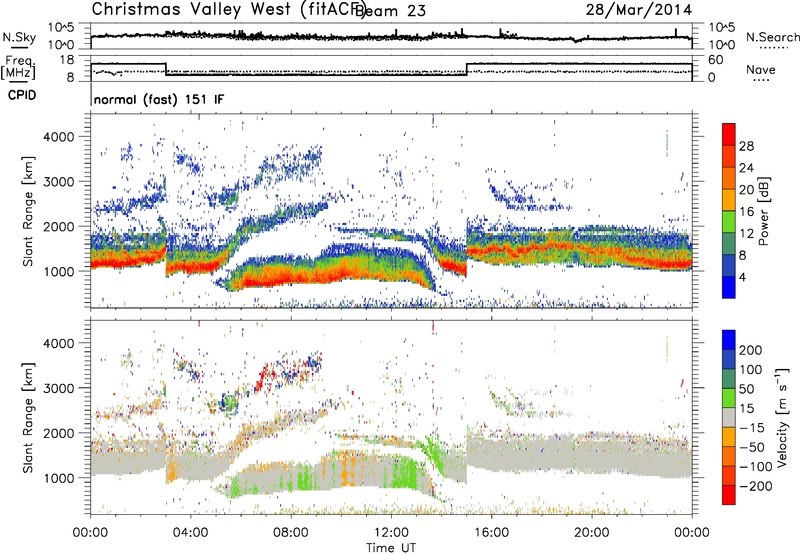
Task: Click the 'Slant Range [km]' label of the power panel
Action: click(28, 211)
